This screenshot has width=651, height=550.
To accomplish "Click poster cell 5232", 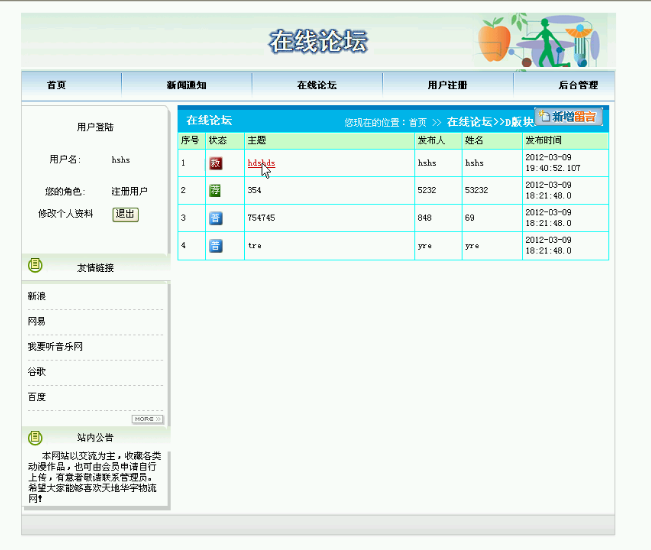I will [x=427, y=190].
